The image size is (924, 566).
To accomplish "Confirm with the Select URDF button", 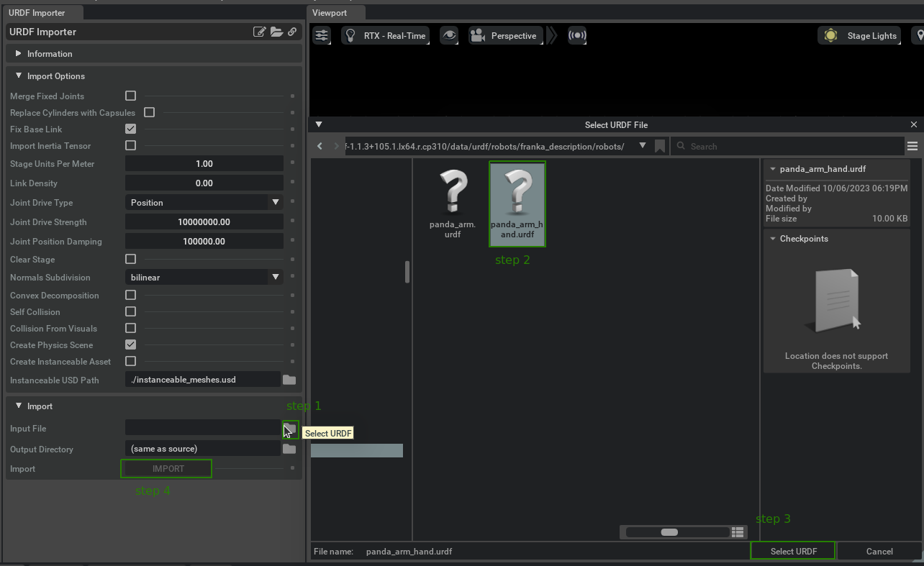I will click(x=793, y=551).
